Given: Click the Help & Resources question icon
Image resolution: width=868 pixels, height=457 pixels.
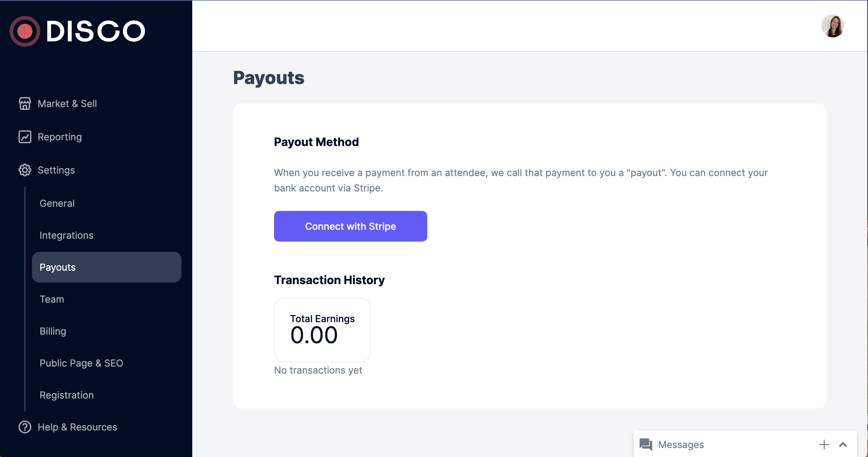Looking at the screenshot, I should point(25,427).
